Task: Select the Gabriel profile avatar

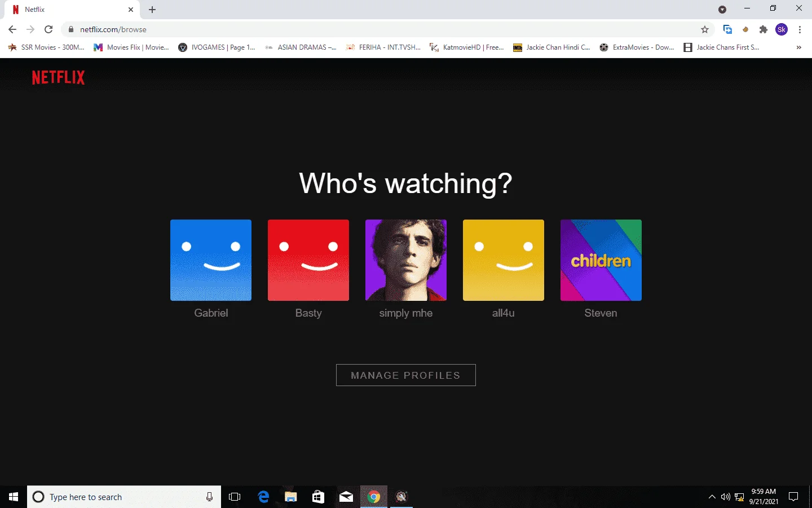Action: 211,260
